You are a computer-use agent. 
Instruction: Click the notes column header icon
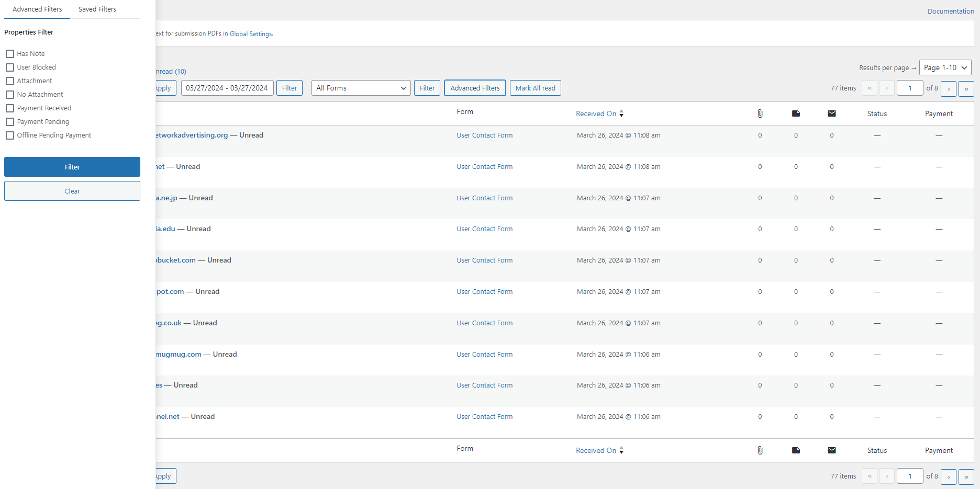pyautogui.click(x=796, y=113)
